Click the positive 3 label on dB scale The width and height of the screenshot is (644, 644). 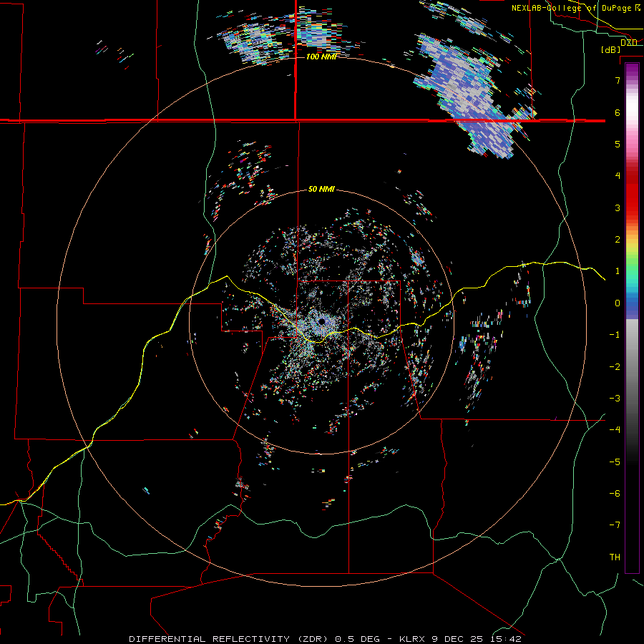(618, 208)
